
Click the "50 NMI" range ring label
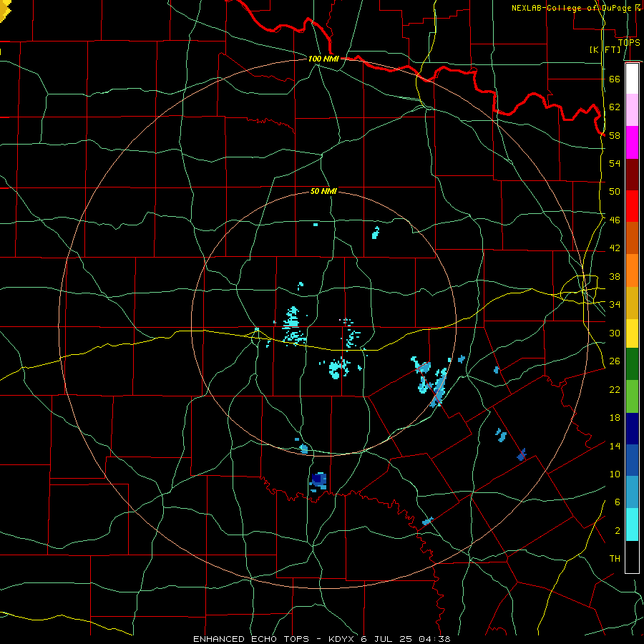point(323,191)
